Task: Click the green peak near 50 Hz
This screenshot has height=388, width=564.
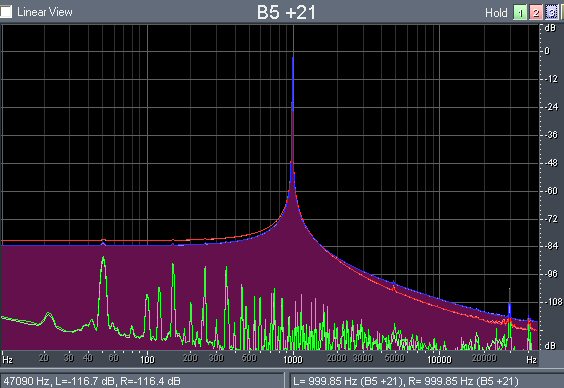Action: (104, 258)
